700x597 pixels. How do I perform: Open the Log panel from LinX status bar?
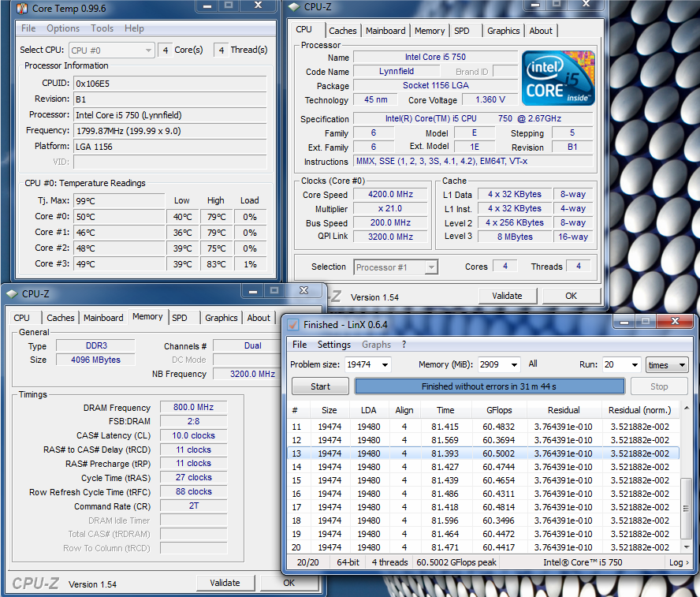tap(679, 562)
